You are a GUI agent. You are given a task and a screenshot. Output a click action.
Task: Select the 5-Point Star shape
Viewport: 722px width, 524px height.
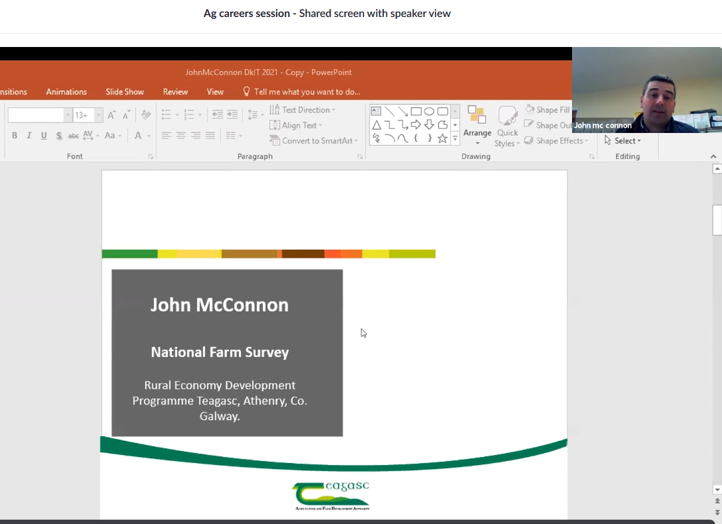[x=443, y=138]
